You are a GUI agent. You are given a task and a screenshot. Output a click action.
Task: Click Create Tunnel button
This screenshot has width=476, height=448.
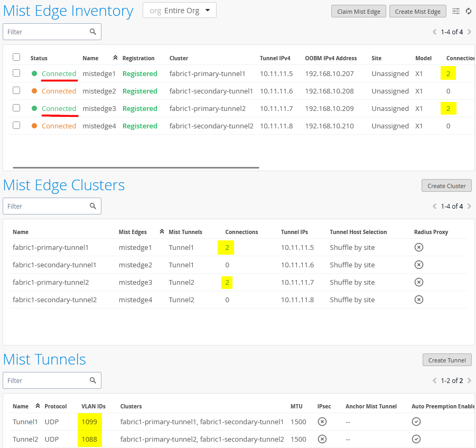click(x=447, y=360)
